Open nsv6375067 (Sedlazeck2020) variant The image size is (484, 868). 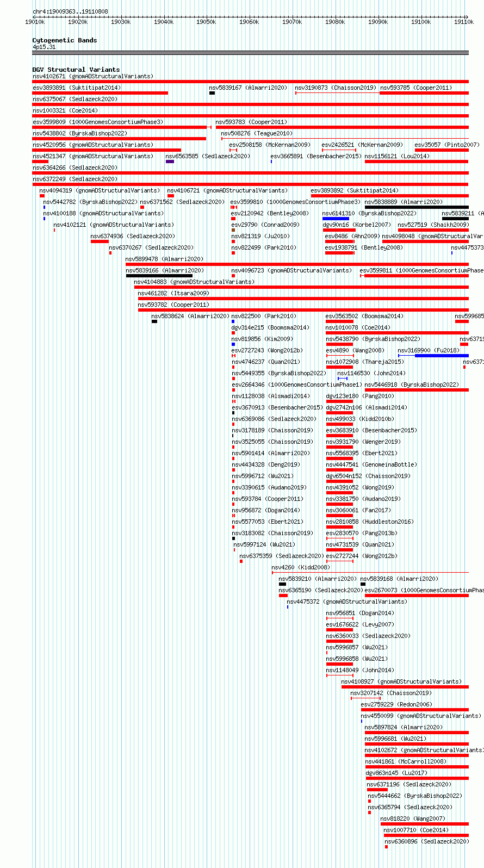75,99
